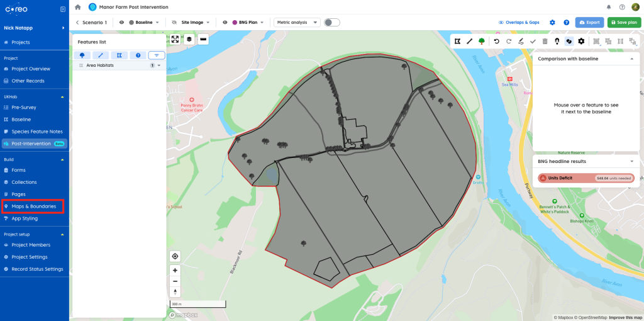Center map using locate target icon
The width and height of the screenshot is (644, 321).
point(175,256)
